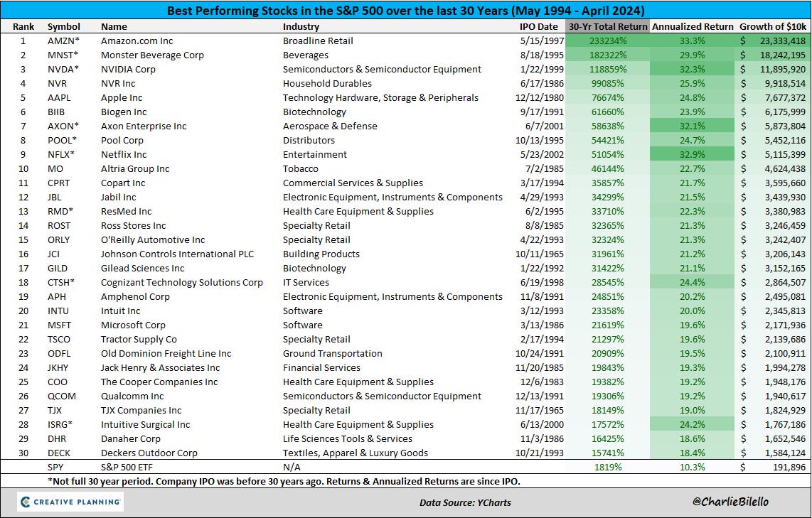The width and height of the screenshot is (812, 518).
Task: Click the 24.2% annualized return for ISRG
Action: pyautogui.click(x=693, y=425)
